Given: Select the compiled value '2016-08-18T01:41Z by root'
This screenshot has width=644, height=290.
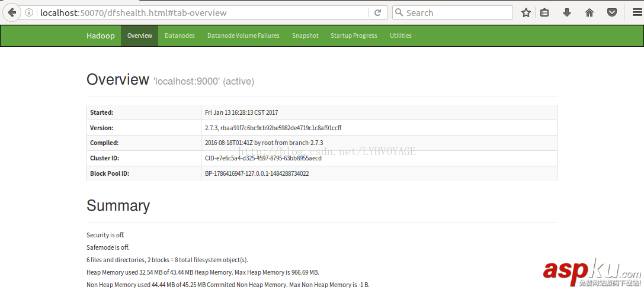Looking at the screenshot, I should click(x=264, y=143).
